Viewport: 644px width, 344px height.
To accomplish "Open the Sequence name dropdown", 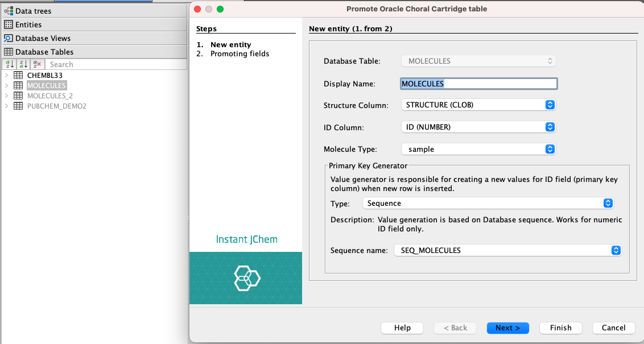I will [507, 250].
